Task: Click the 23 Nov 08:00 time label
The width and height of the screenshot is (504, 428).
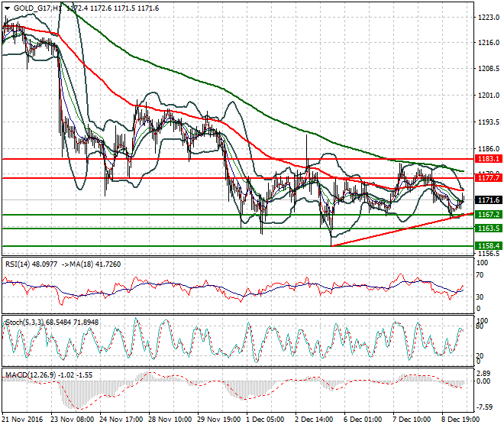Action: tap(72, 420)
